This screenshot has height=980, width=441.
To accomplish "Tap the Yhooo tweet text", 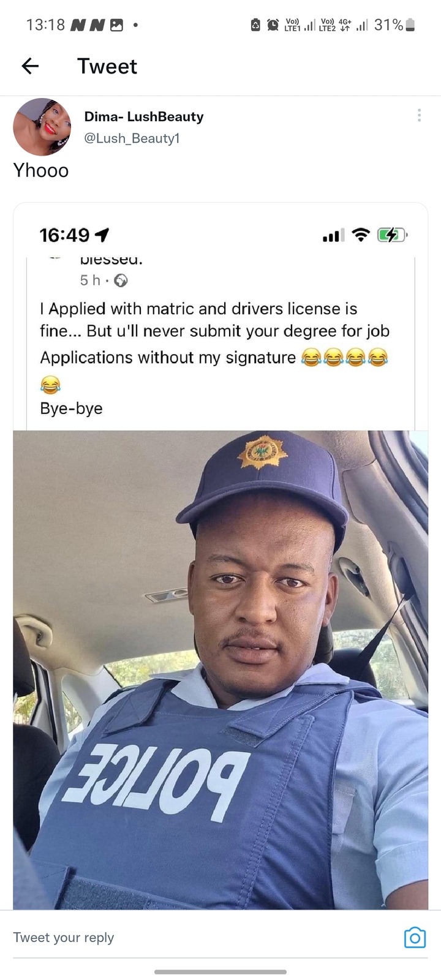I will 41,170.
